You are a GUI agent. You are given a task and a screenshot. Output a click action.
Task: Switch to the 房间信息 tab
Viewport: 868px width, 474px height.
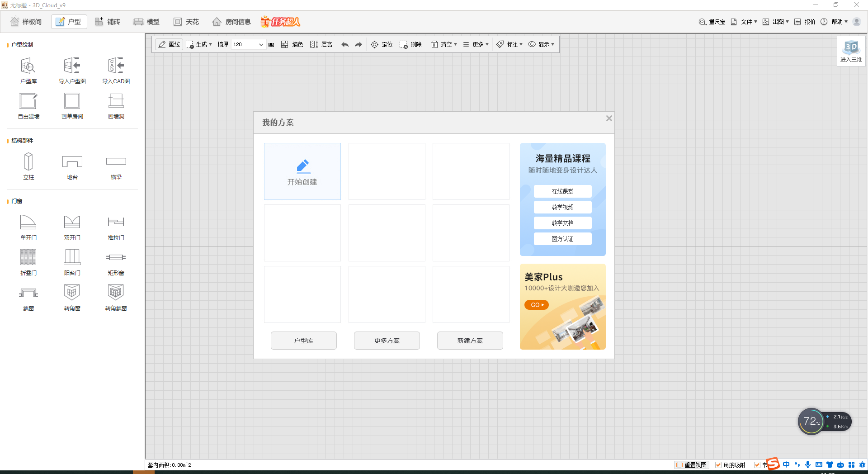pos(231,22)
